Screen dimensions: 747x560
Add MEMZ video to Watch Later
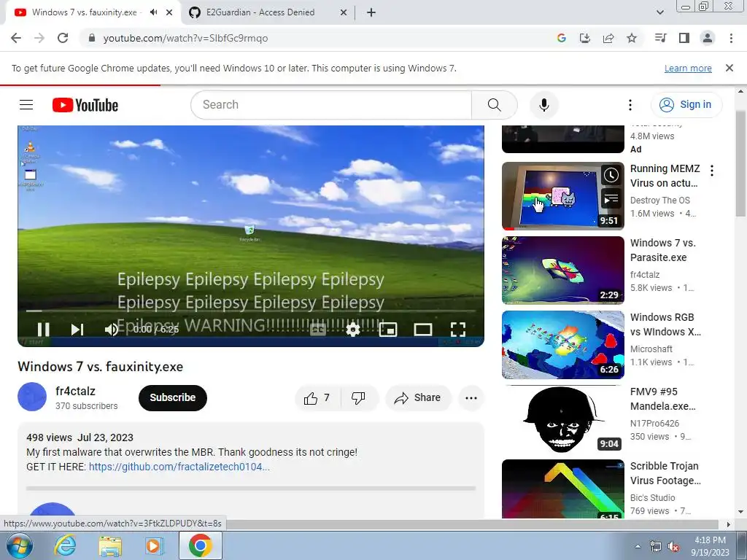pyautogui.click(x=611, y=175)
